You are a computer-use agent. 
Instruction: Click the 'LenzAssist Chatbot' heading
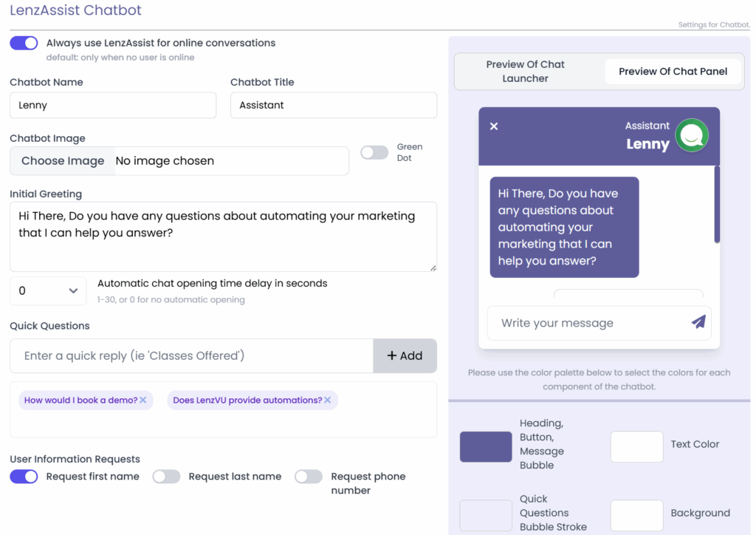point(76,10)
